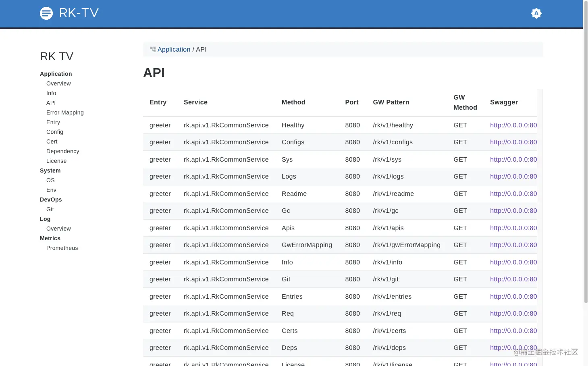Open Swagger link in Sys row

(x=513, y=160)
